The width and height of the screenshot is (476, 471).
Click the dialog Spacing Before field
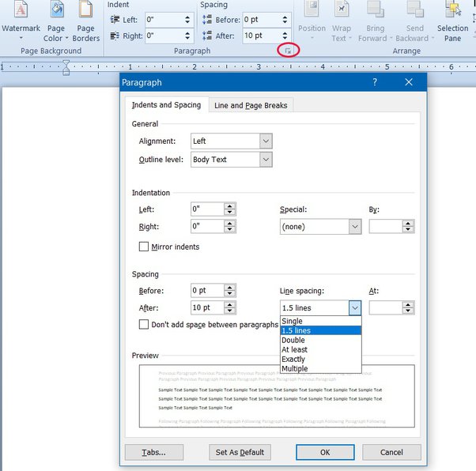coord(208,291)
